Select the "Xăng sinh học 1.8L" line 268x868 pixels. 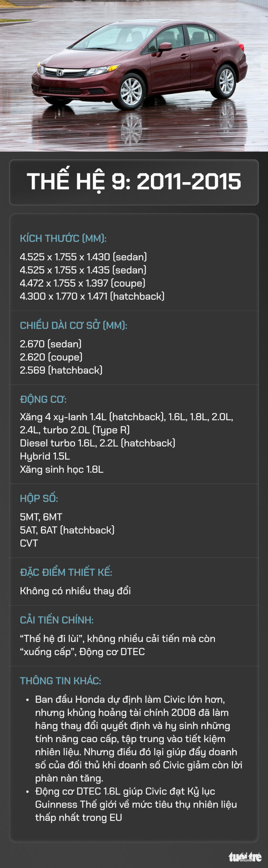(61, 470)
